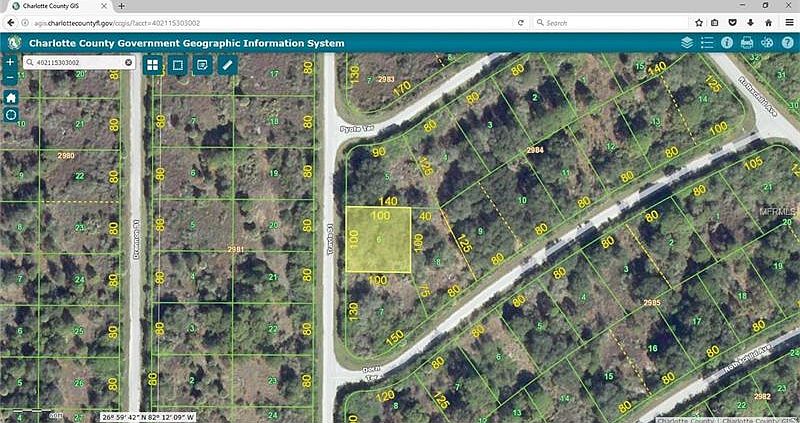Activate the rectangle select tool
This screenshot has width=800, height=423.
177,65
